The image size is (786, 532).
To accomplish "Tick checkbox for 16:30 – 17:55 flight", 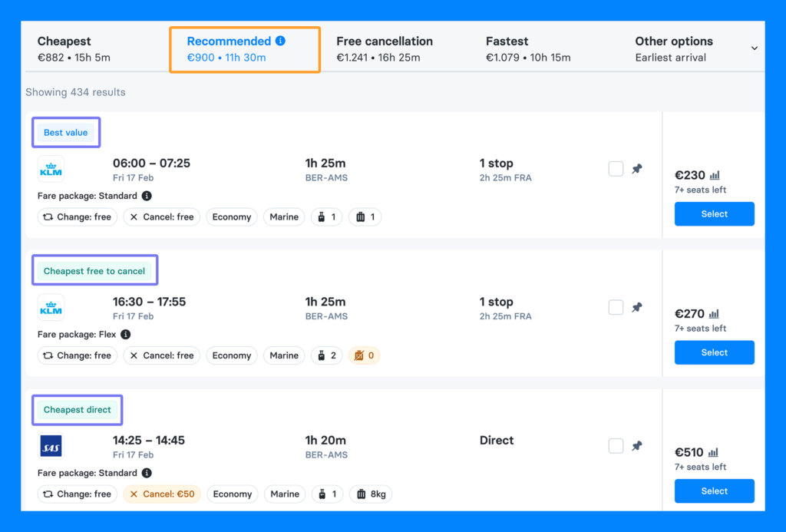I will (x=616, y=307).
